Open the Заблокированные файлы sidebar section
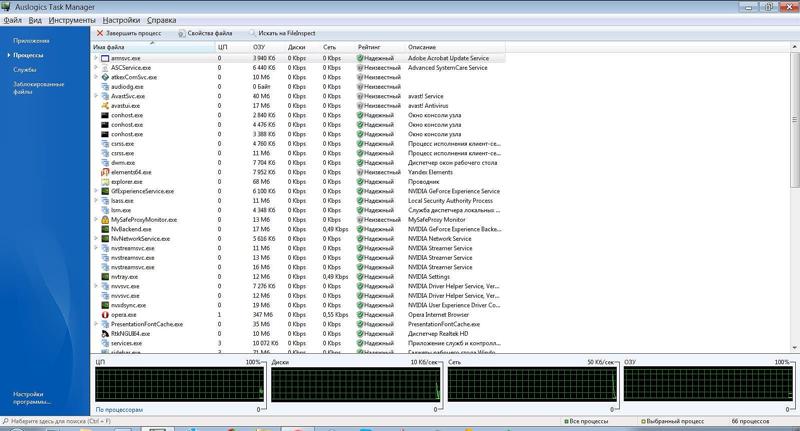Viewport: 800px width, 431px height. (x=39, y=88)
